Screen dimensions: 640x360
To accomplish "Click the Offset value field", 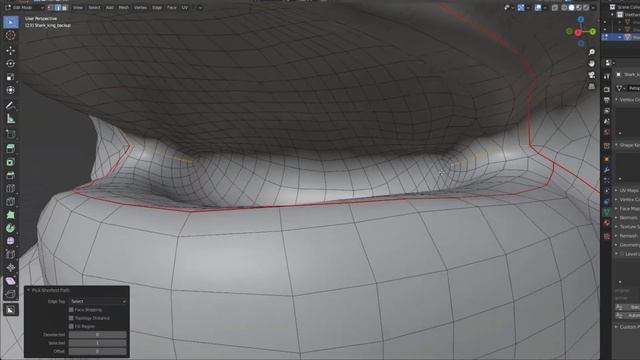I will click(98, 351).
